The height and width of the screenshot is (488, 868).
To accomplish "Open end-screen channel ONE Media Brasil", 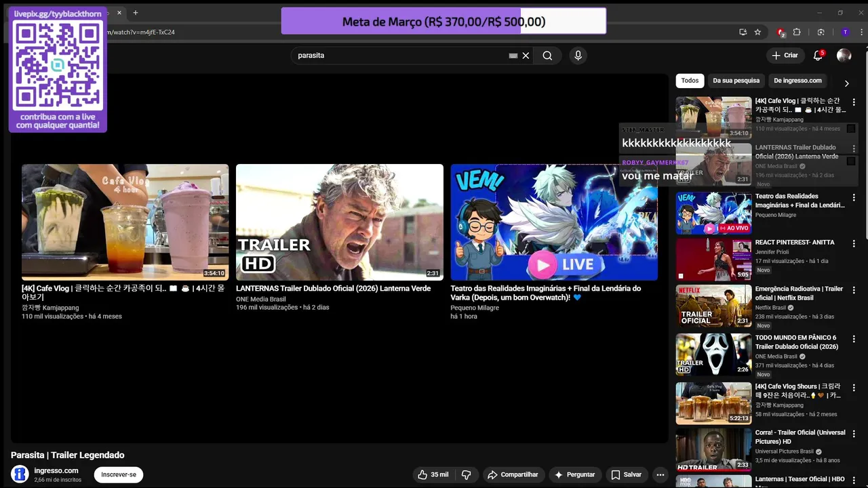I will point(261,299).
